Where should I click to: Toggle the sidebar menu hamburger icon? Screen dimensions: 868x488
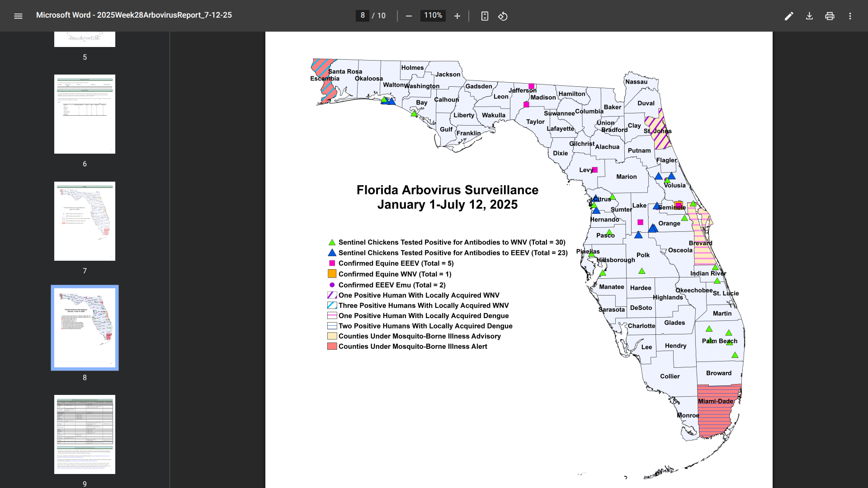pyautogui.click(x=18, y=16)
